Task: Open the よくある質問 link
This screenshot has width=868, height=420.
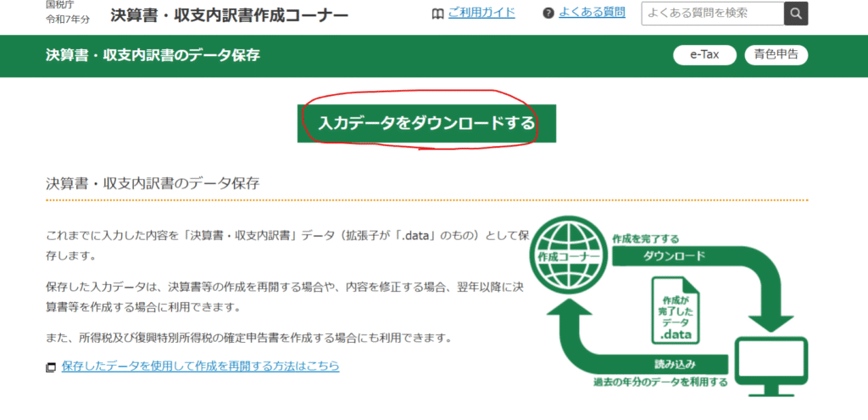Action: 592,13
